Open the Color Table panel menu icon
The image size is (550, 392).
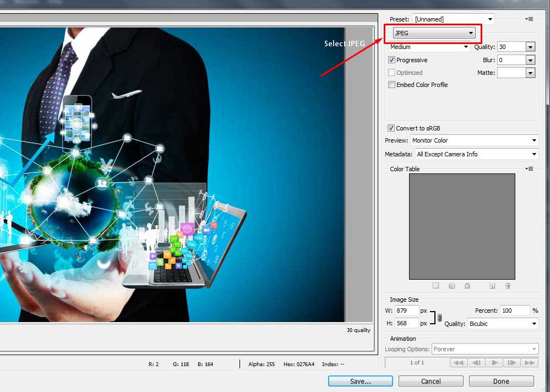click(529, 168)
